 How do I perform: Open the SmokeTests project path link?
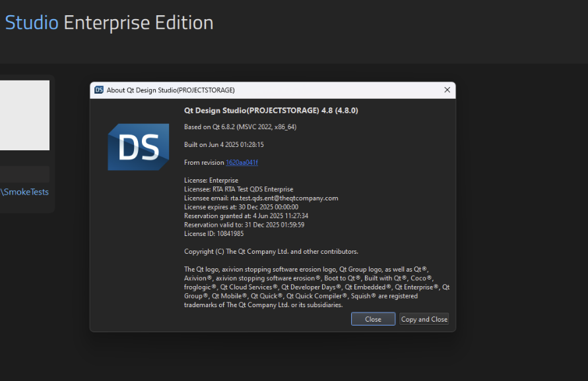click(x=25, y=192)
